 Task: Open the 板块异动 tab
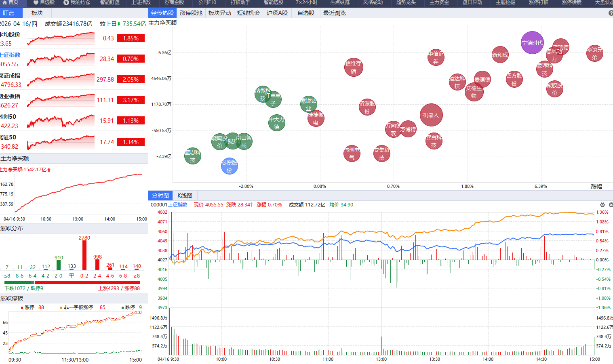coord(220,13)
